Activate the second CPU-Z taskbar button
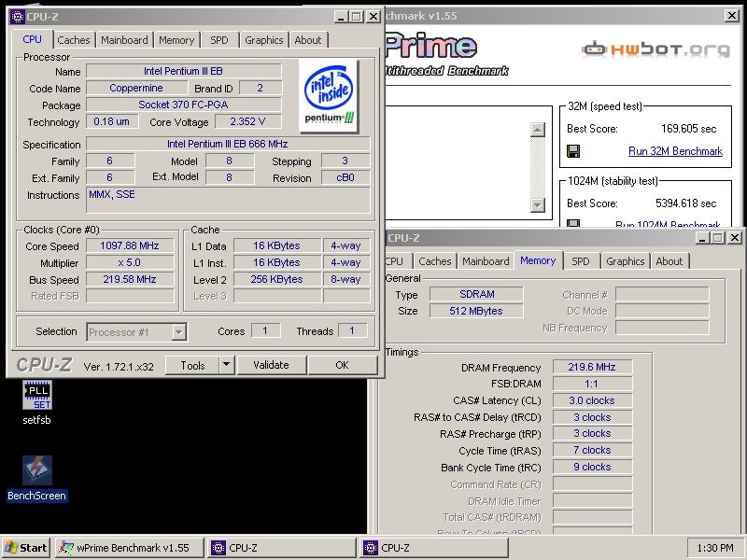Screen dimensions: 747x560 click(x=434, y=548)
